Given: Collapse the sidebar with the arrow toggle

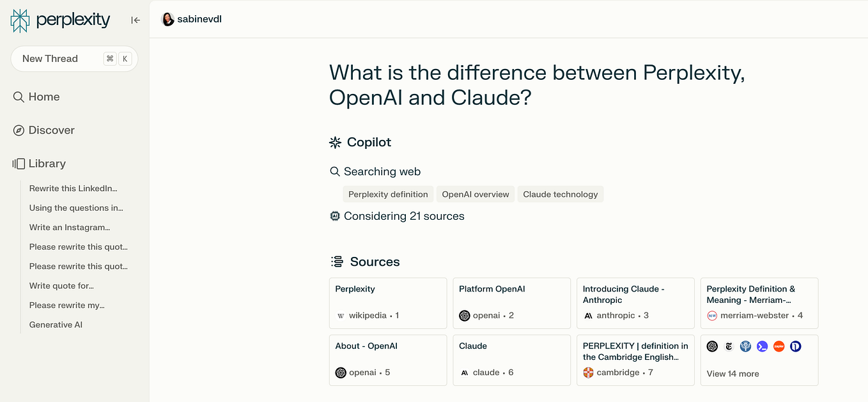Looking at the screenshot, I should pos(136,20).
